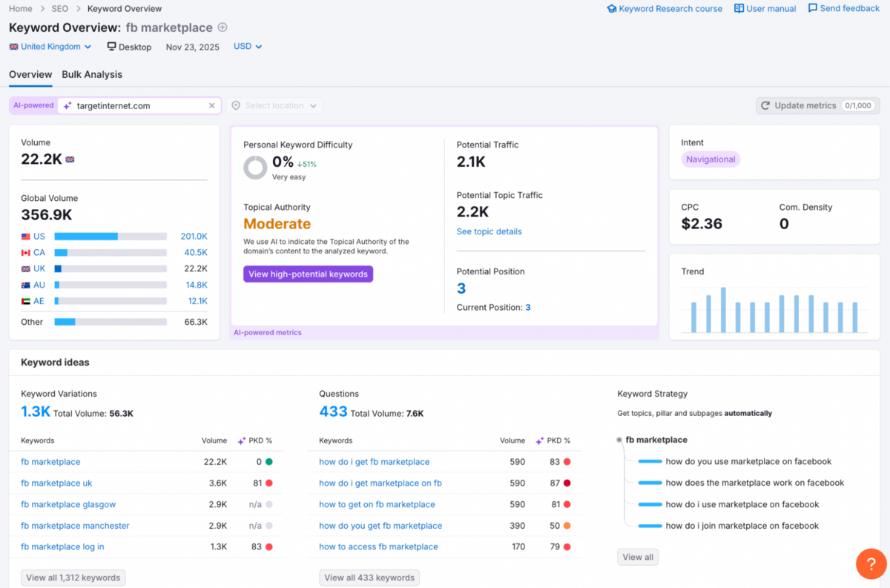Open the fb marketplace manchester keyword
890x588 pixels.
tap(75, 526)
